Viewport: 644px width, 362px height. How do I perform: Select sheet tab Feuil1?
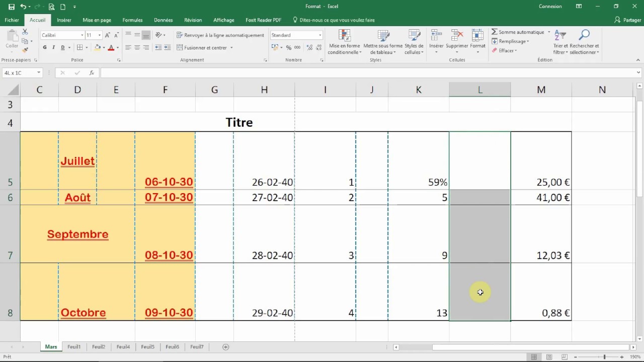coord(74,347)
